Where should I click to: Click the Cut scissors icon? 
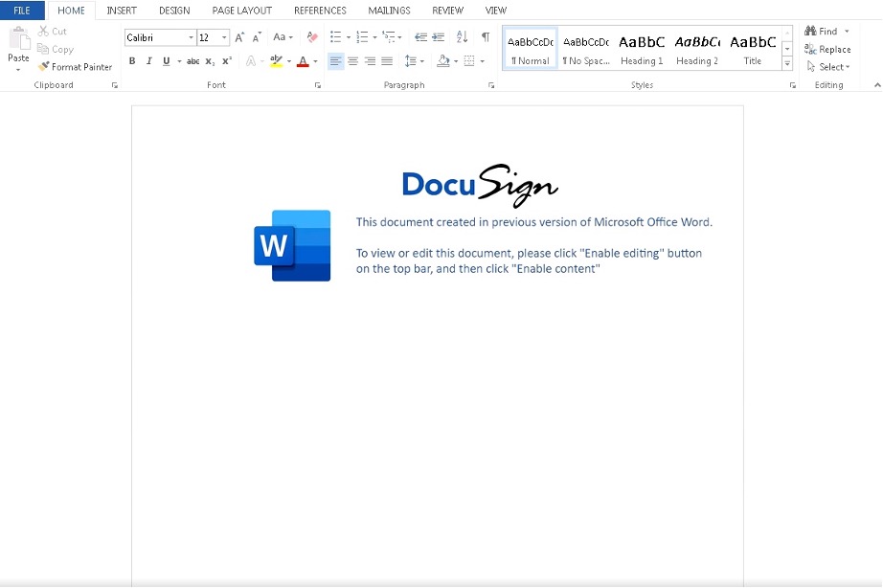[43, 31]
